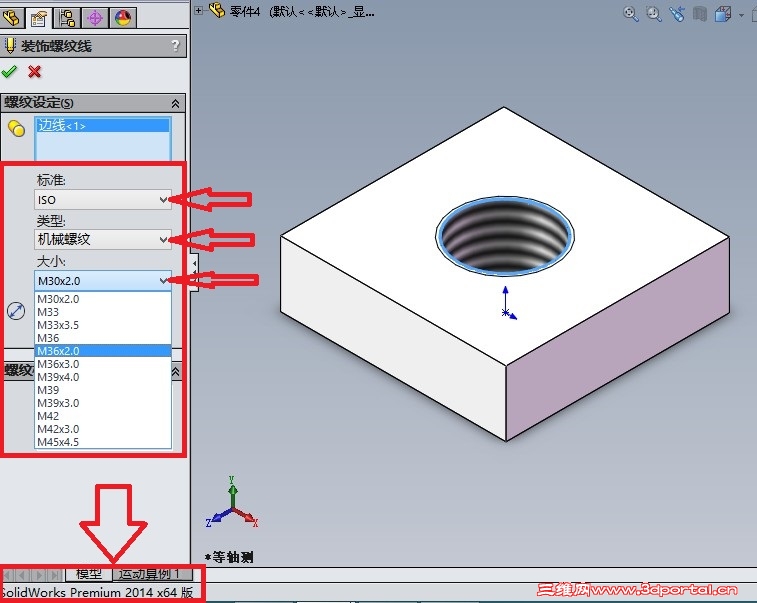The image size is (757, 603).
Task: Open the FeatureManager design tree tab
Action: coord(12,18)
